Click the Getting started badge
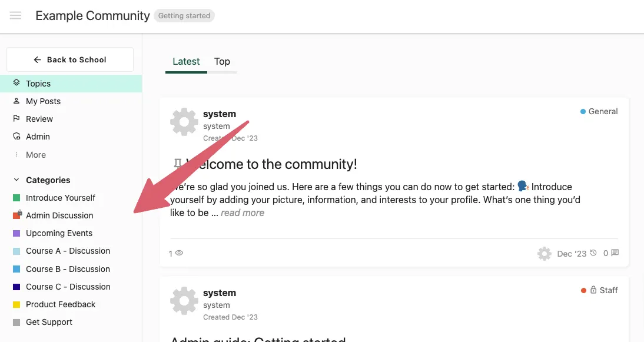 (184, 16)
